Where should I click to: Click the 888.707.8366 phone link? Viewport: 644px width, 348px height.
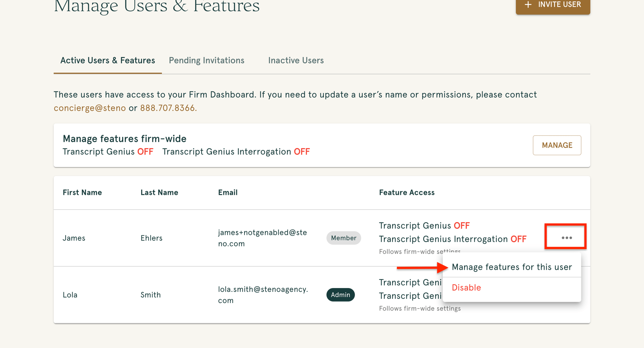[x=167, y=108]
